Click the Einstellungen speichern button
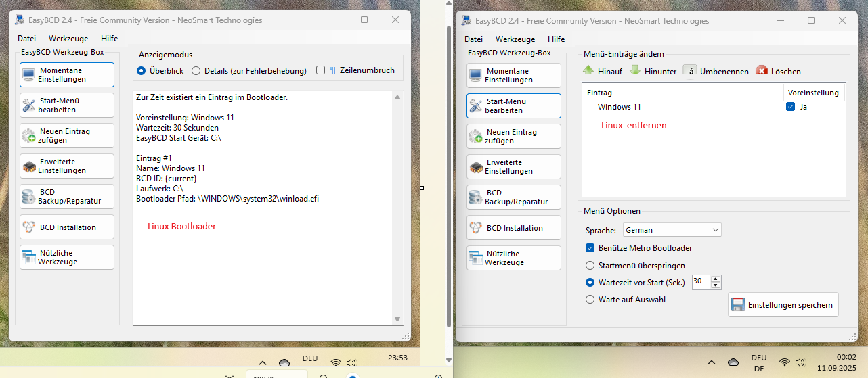This screenshot has height=378, width=868. [783, 305]
